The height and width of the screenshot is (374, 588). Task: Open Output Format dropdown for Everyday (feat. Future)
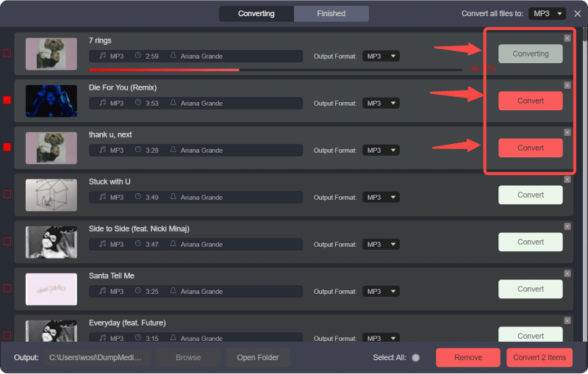pyautogui.click(x=381, y=338)
